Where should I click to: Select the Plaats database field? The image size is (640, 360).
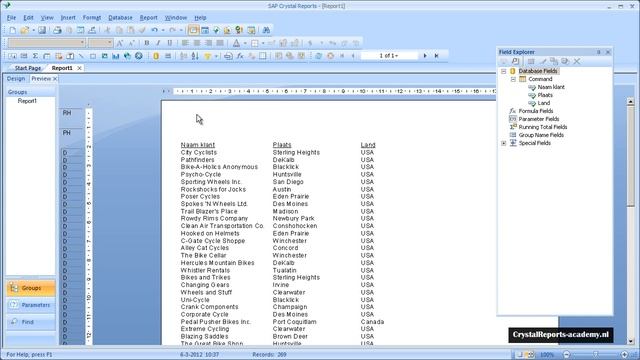pyautogui.click(x=545, y=95)
